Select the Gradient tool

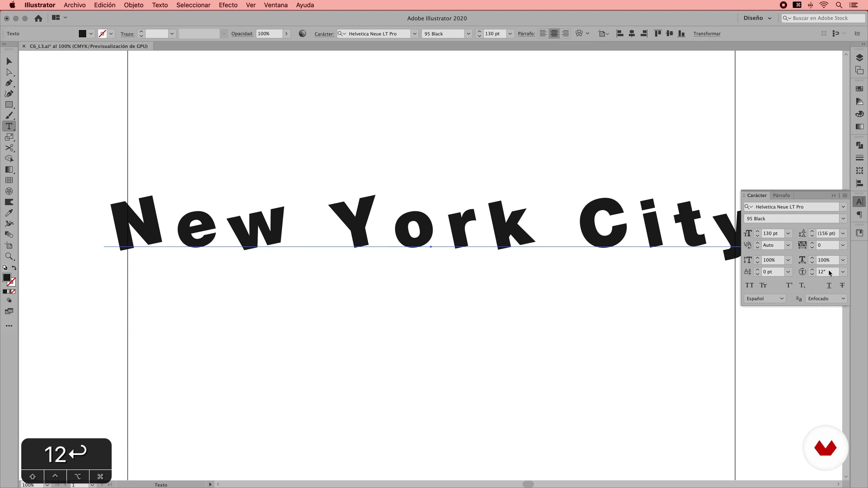pos(9,169)
